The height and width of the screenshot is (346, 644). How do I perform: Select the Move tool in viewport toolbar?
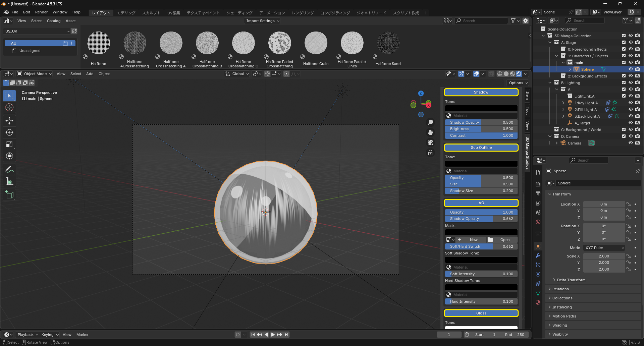[x=9, y=121]
